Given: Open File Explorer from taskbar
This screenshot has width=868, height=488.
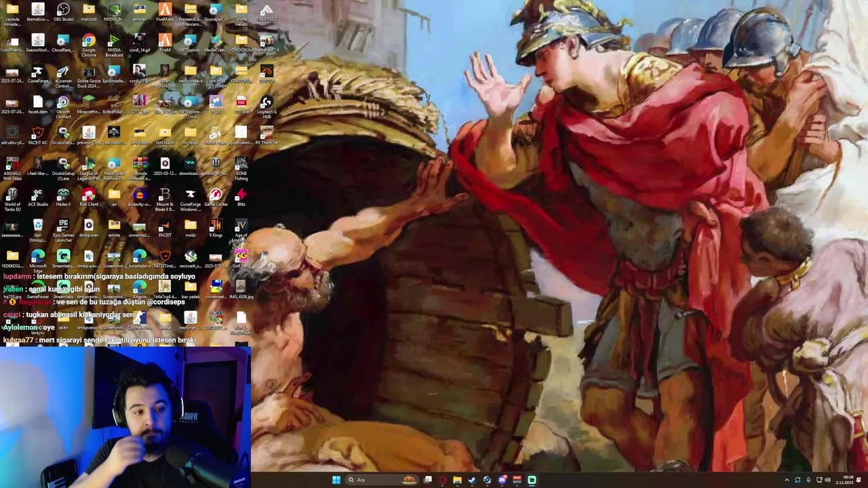Looking at the screenshot, I should [458, 480].
